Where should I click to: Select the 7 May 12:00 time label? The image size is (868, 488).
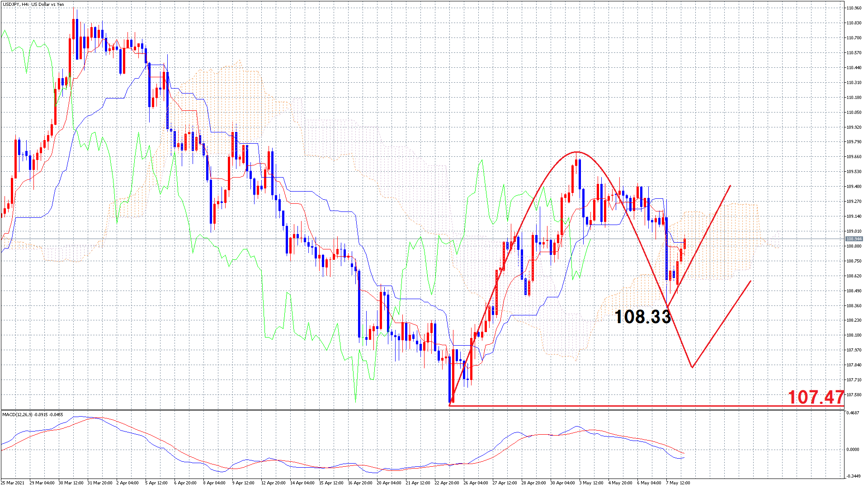[678, 483]
